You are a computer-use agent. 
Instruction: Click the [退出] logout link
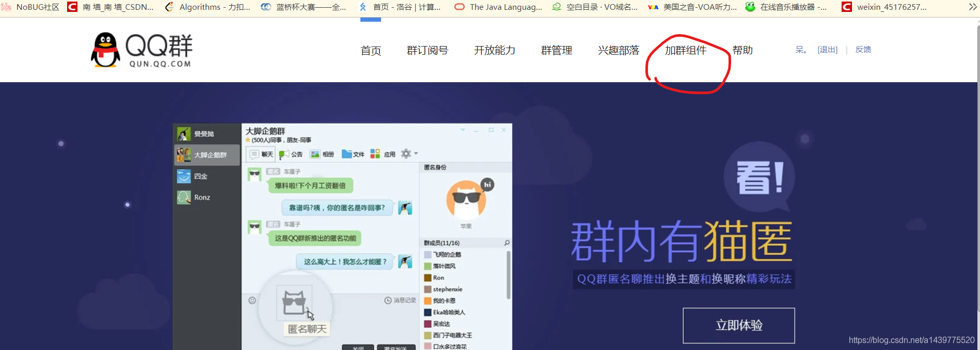pyautogui.click(x=828, y=50)
